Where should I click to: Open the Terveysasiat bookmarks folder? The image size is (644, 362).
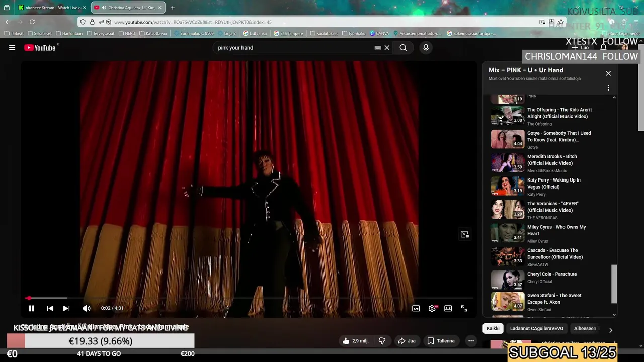tap(101, 33)
